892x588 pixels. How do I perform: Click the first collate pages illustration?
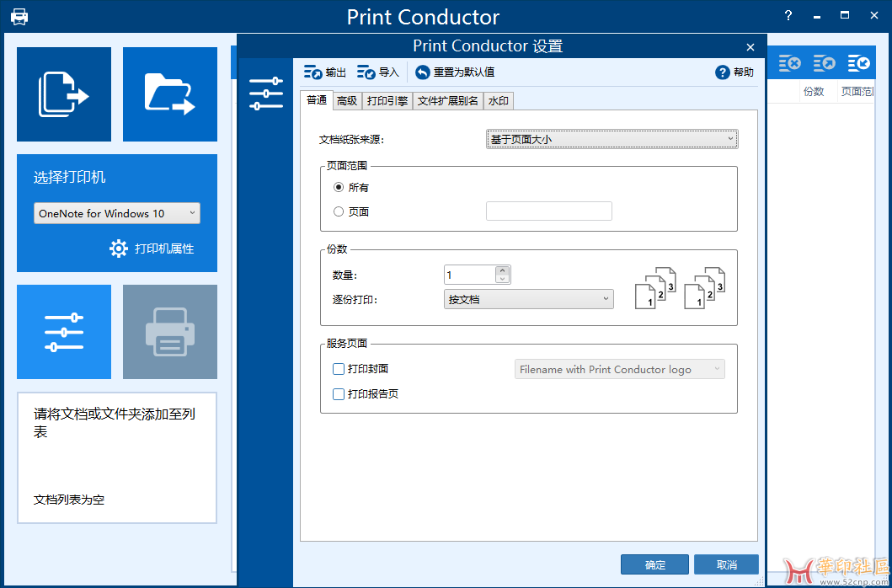click(655, 287)
